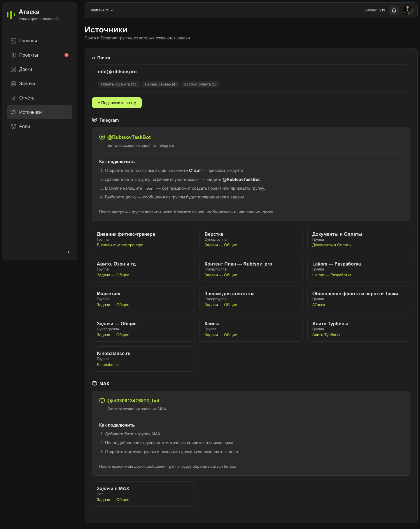Image resolution: width=420 pixels, height=529 pixels.
Task: Open the Задачи в MAX chat card
Action: pyautogui.click(x=143, y=494)
